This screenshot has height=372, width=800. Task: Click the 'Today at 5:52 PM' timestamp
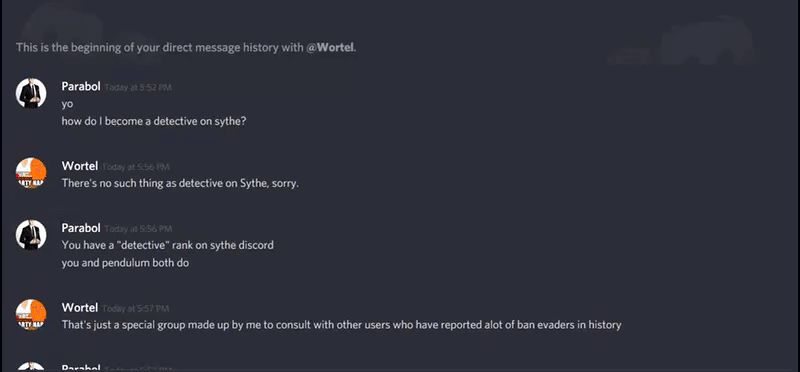click(x=138, y=88)
